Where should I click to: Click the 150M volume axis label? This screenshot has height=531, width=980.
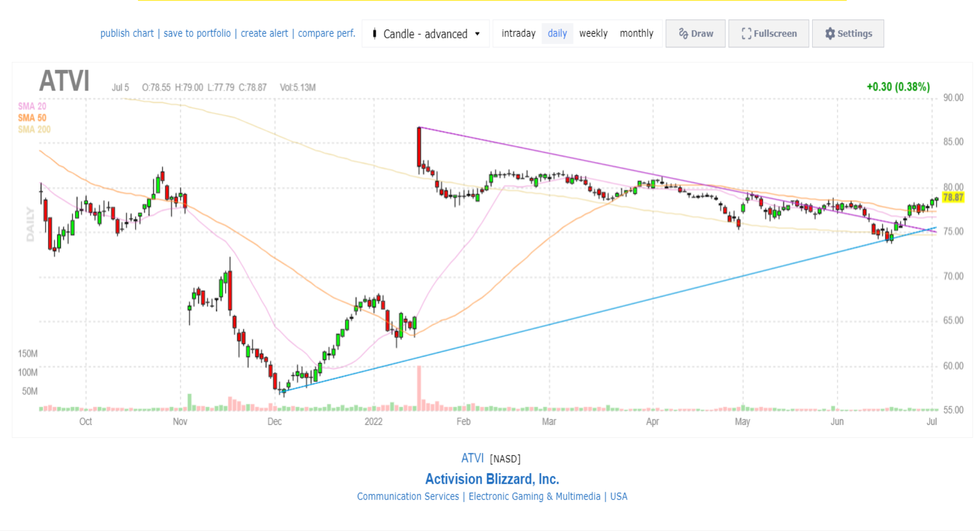tap(28, 354)
